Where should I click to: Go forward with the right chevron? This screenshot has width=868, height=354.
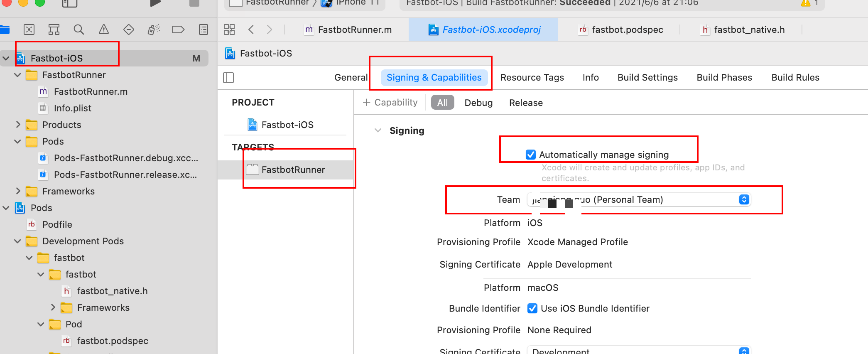pos(270,29)
